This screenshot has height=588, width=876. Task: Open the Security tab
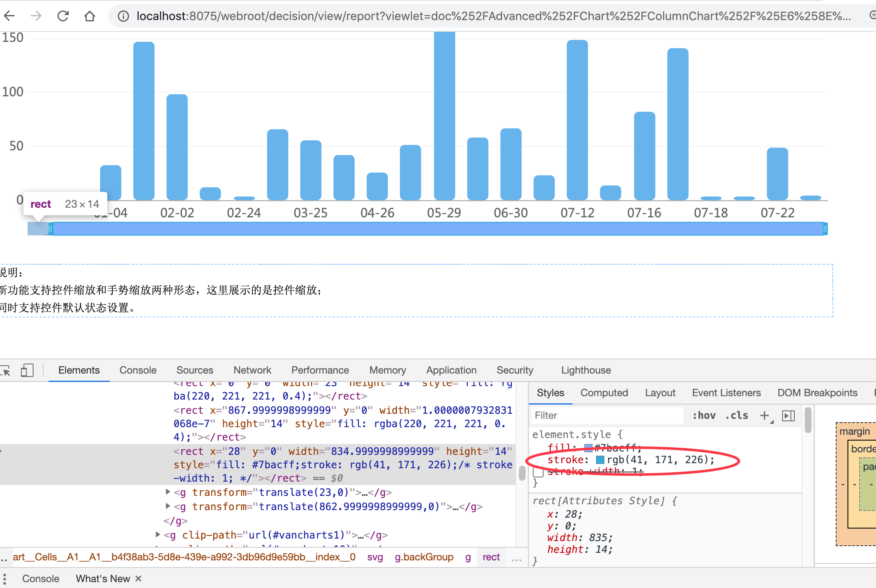click(x=515, y=370)
